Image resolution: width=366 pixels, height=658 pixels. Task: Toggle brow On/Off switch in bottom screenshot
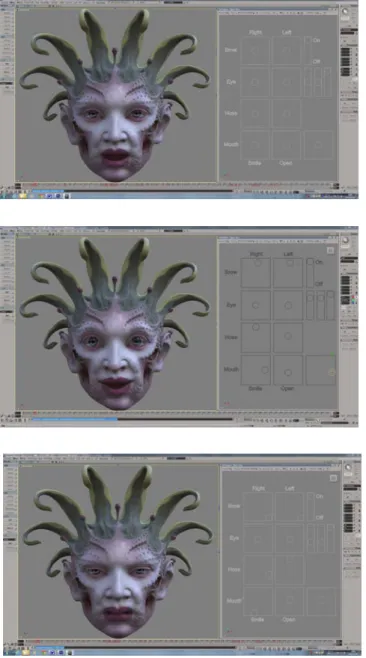click(x=311, y=507)
